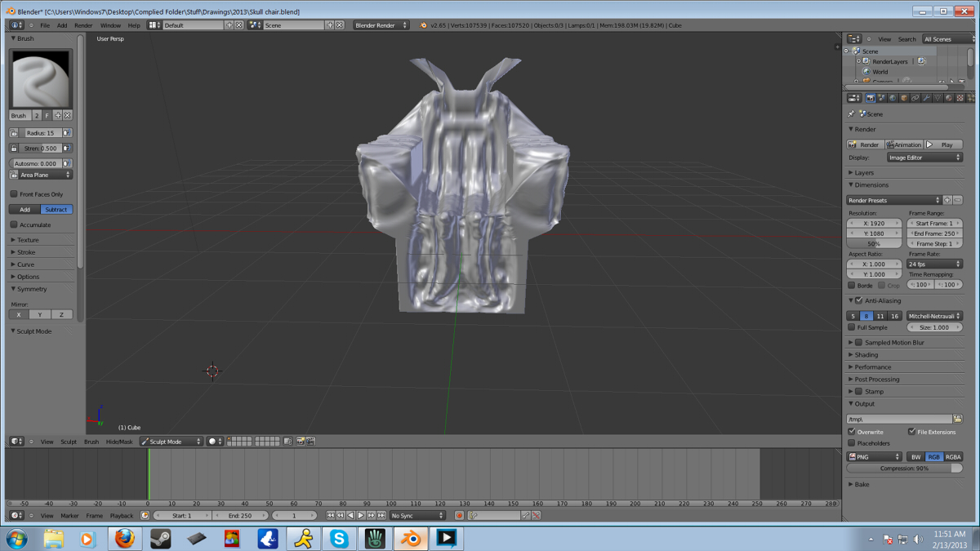Open the Material properties sphere icon
The width and height of the screenshot is (980, 551).
coord(948,98)
